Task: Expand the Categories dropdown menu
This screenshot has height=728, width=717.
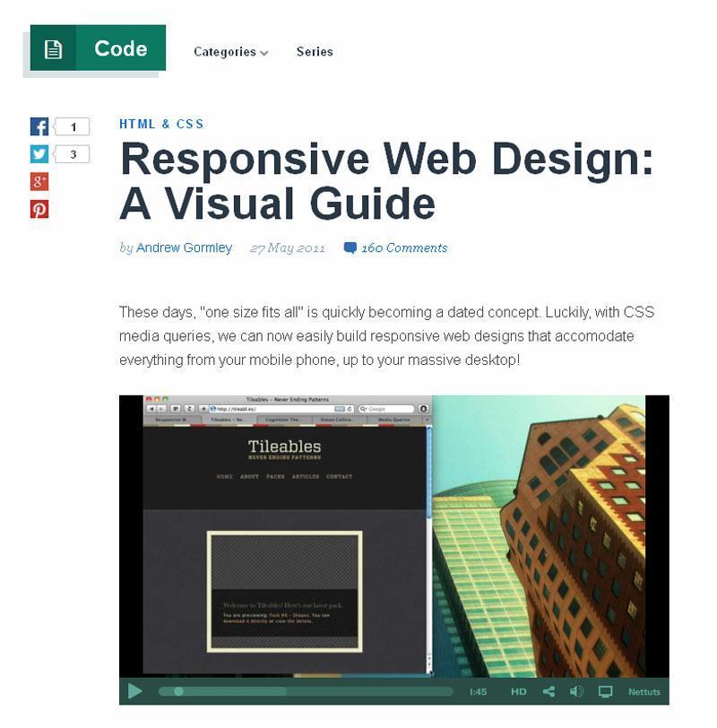Action: (x=230, y=52)
